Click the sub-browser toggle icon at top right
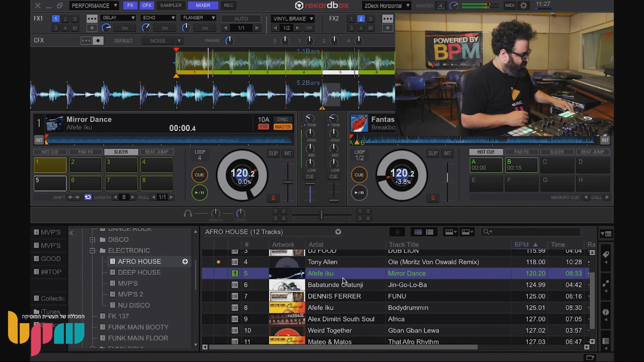This screenshot has width=644, height=362. tap(606, 234)
